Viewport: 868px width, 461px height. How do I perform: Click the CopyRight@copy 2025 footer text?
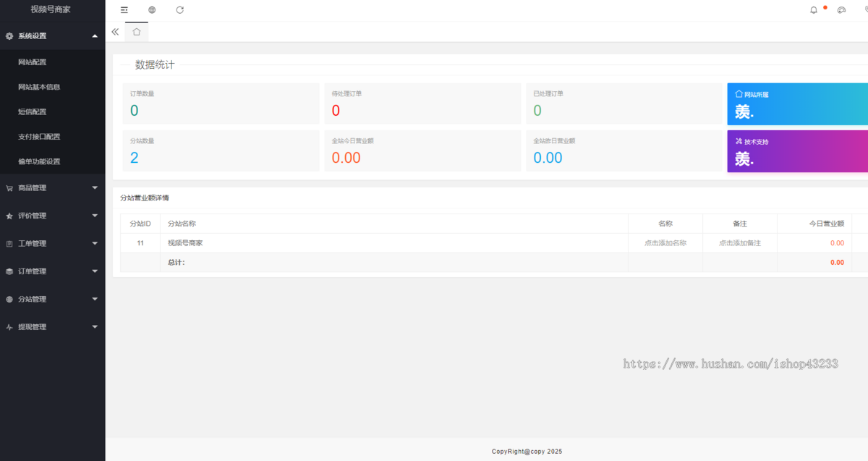pyautogui.click(x=527, y=452)
